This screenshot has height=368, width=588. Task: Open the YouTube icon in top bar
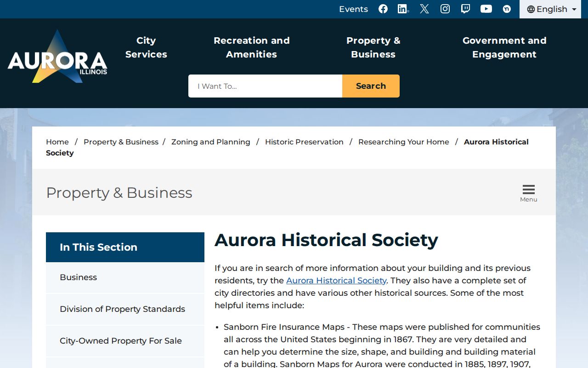click(x=486, y=9)
